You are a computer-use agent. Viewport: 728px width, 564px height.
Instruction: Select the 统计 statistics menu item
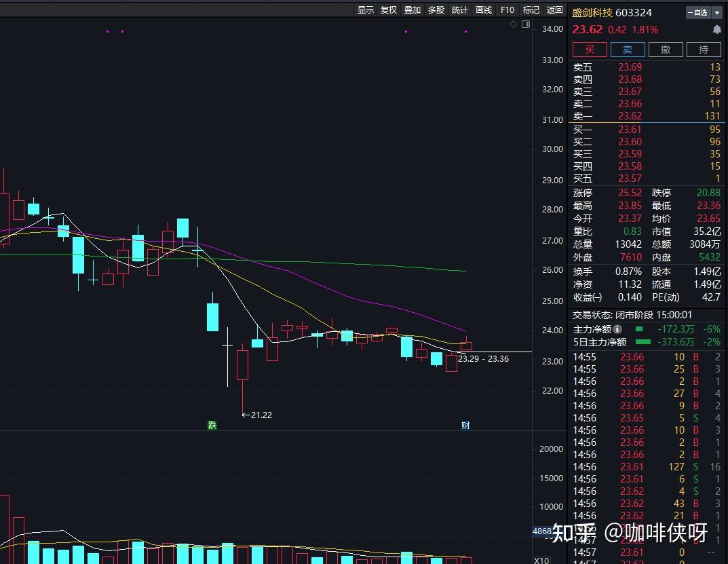(x=460, y=10)
